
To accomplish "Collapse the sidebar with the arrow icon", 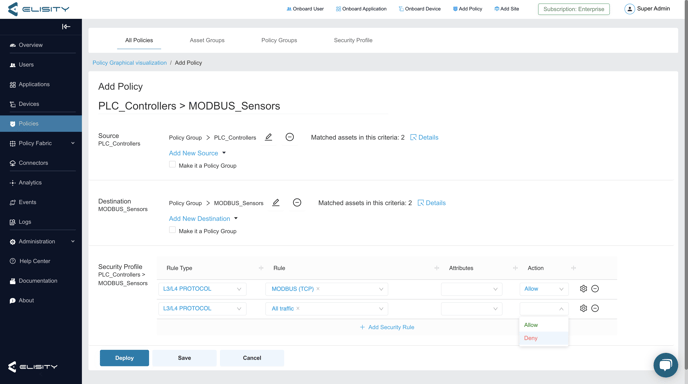I will (66, 27).
